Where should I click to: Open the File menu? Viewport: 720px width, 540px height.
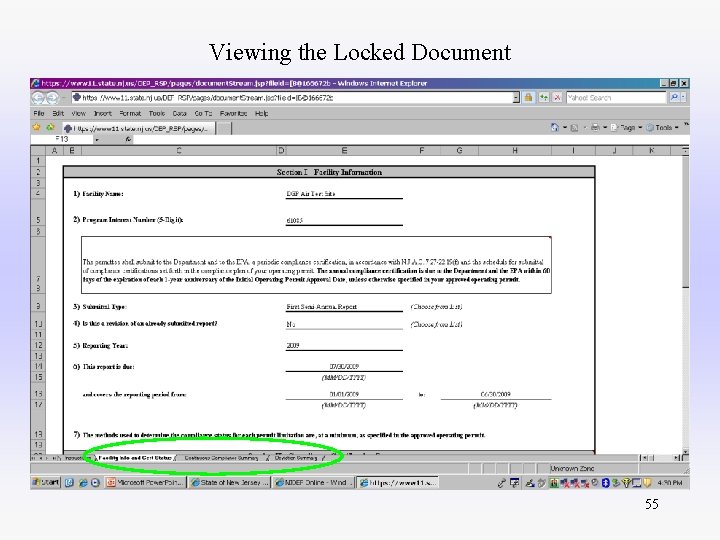click(x=39, y=113)
